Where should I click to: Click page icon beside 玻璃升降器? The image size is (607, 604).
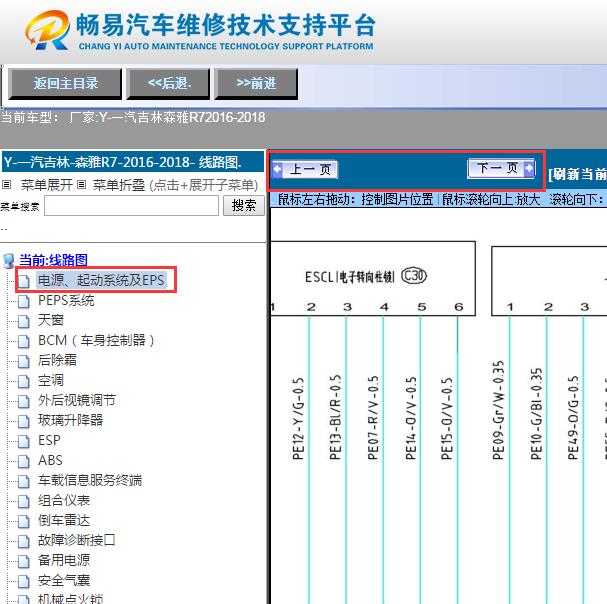click(24, 421)
